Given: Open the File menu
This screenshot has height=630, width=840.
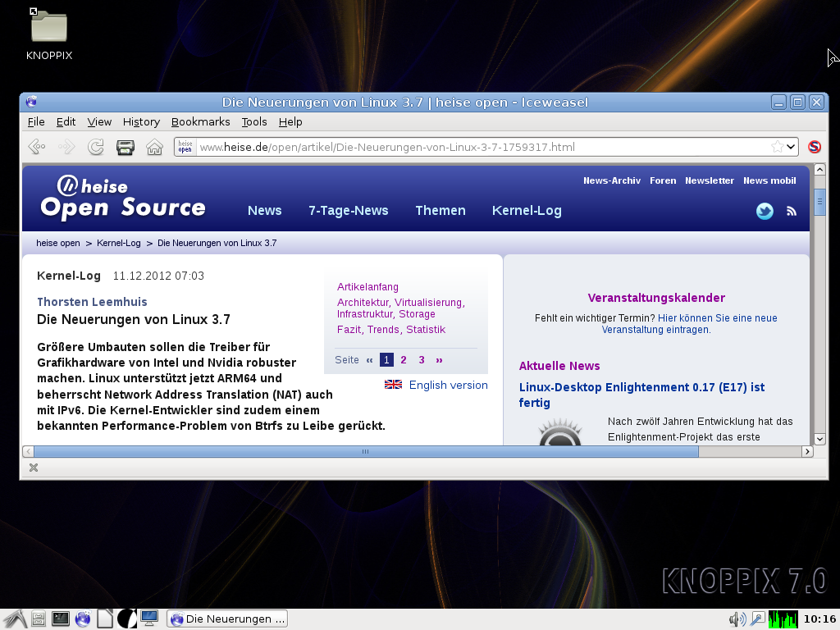Looking at the screenshot, I should pyautogui.click(x=36, y=122).
